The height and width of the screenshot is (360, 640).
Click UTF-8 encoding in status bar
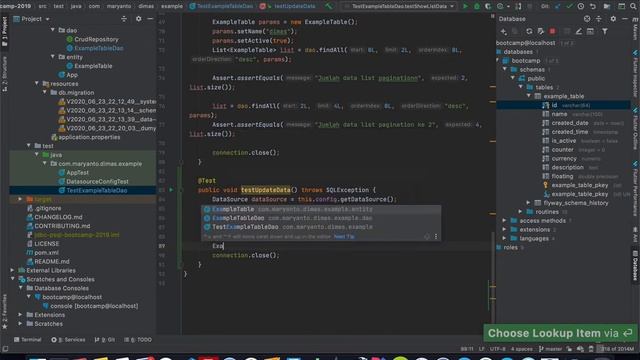[x=497, y=349]
